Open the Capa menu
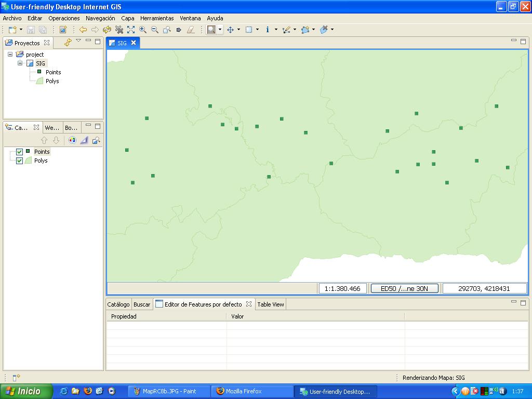This screenshot has height=399, width=532. (x=127, y=18)
